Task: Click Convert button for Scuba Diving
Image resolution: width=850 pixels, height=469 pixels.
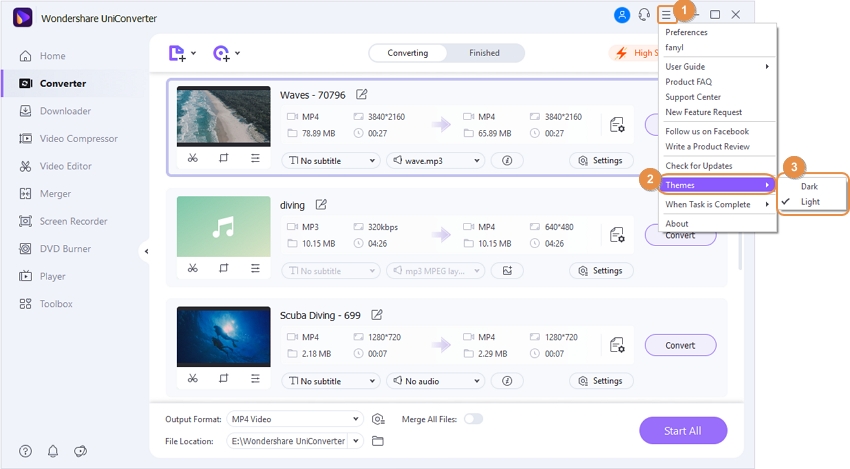Action: 680,346
